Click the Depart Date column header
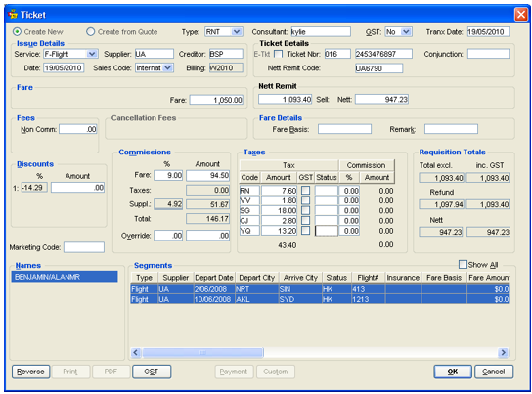The width and height of the screenshot is (532, 394). pyautogui.click(x=214, y=278)
